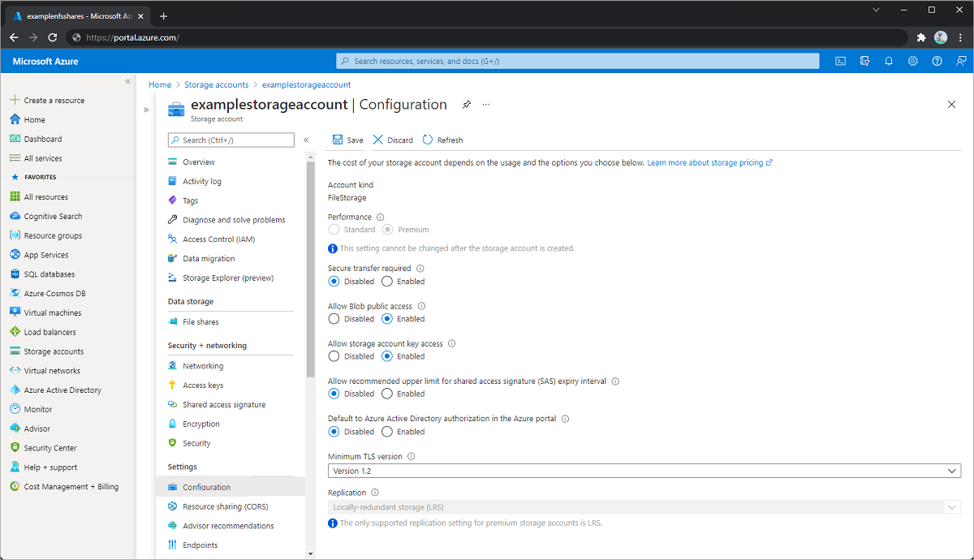
Task: Open Networking under Security + networking
Action: pos(203,366)
